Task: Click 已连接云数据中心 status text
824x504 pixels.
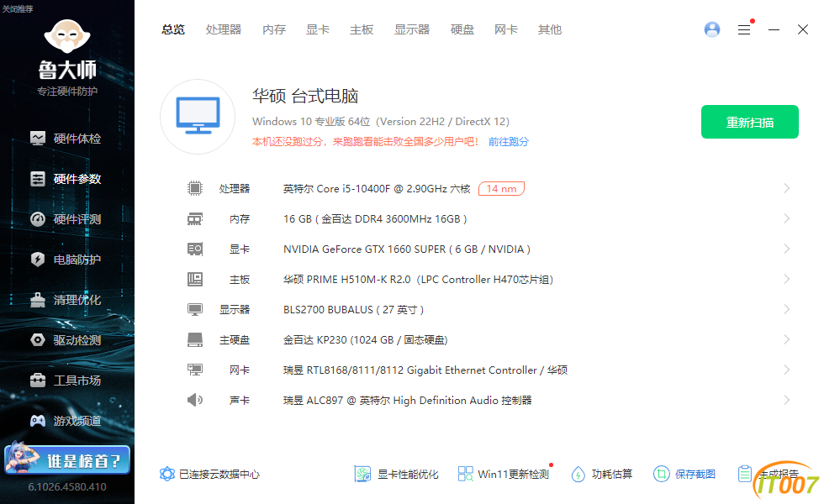Action: (x=219, y=475)
